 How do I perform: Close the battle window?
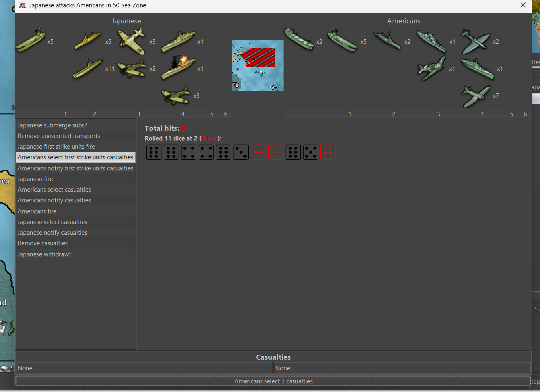(523, 5)
